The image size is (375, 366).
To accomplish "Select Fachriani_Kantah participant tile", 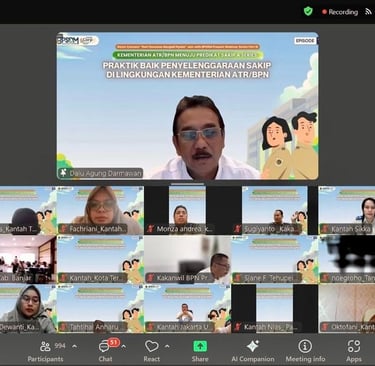I will pyautogui.click(x=100, y=210).
